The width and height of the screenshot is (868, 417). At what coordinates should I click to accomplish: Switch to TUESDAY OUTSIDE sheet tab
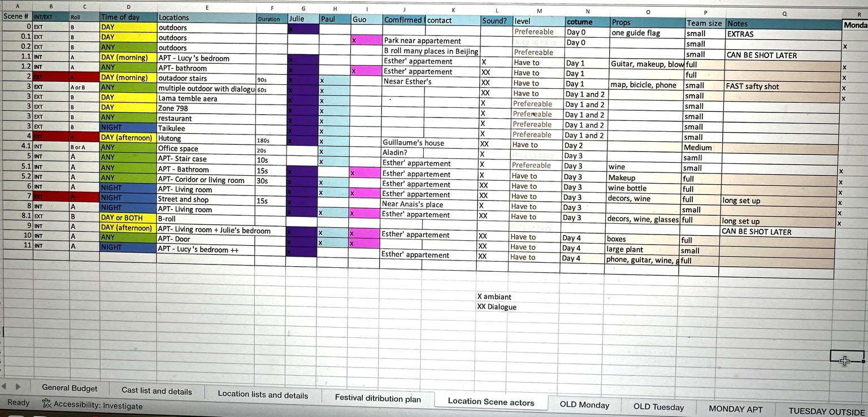point(826,411)
